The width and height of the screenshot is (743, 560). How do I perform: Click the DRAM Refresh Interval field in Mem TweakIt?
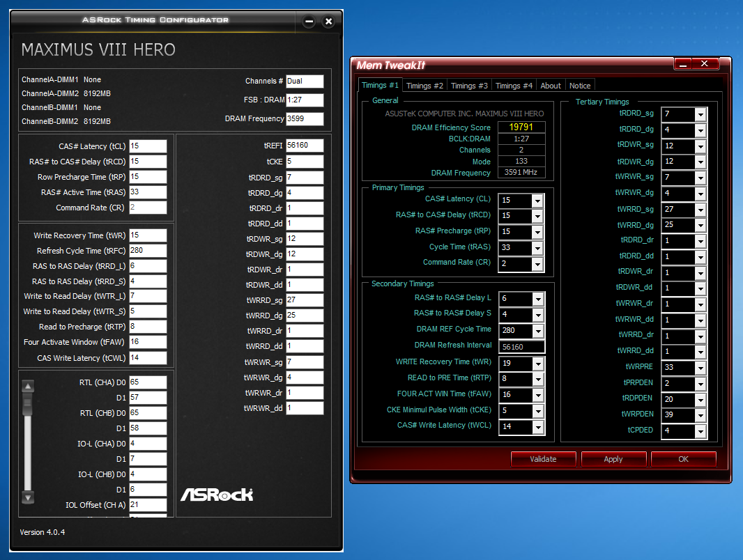coord(522,347)
